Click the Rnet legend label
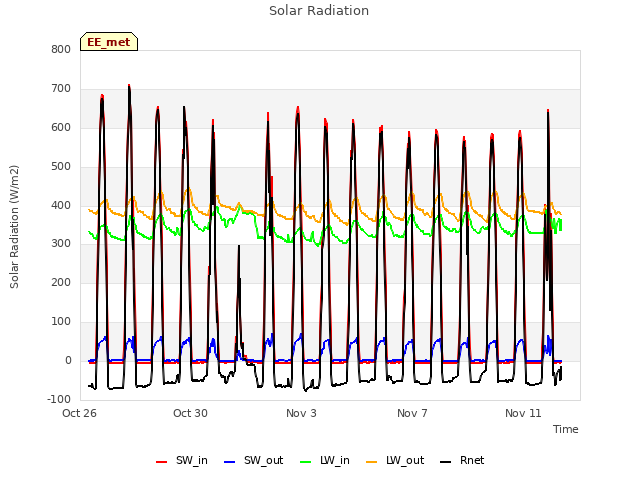 click(x=472, y=460)
